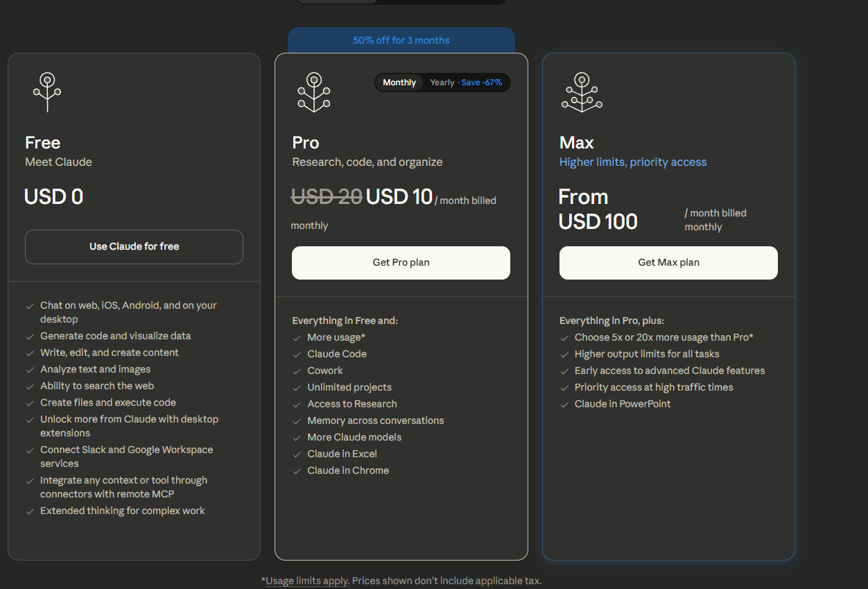Click Higher limits, priority access text
This screenshot has width=868, height=589.
point(633,162)
